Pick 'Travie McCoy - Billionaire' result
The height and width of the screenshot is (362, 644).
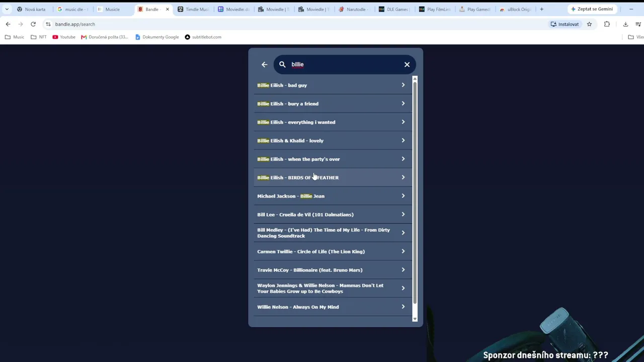pyautogui.click(x=333, y=270)
